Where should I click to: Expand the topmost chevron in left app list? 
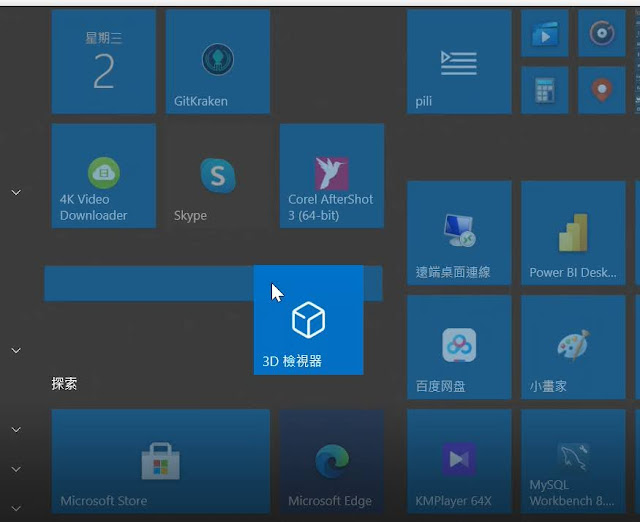coord(16,192)
